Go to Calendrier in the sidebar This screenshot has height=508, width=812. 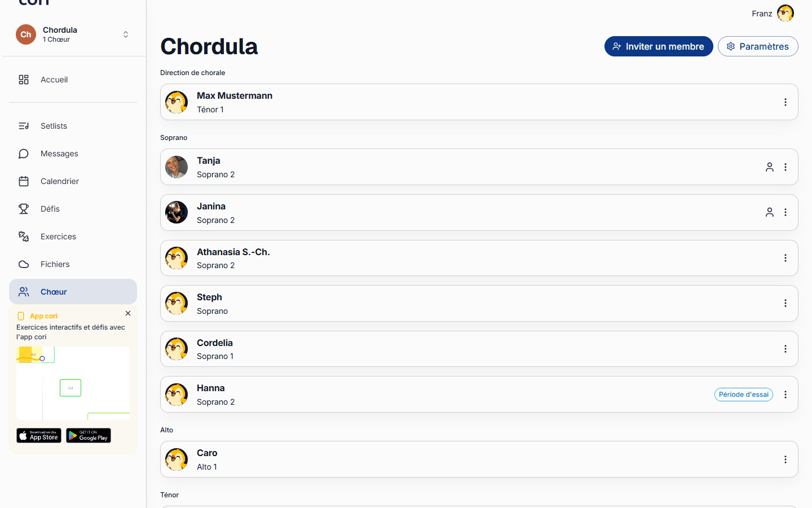pyautogui.click(x=73, y=181)
